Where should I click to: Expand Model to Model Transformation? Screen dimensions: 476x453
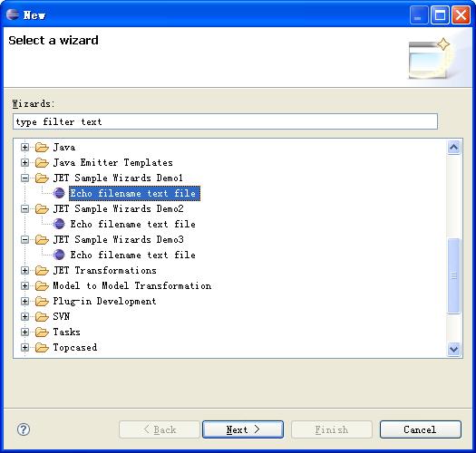[x=24, y=285]
